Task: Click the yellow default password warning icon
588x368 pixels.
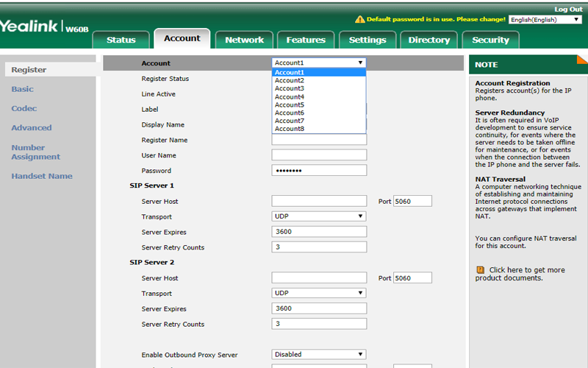Action: tap(359, 19)
